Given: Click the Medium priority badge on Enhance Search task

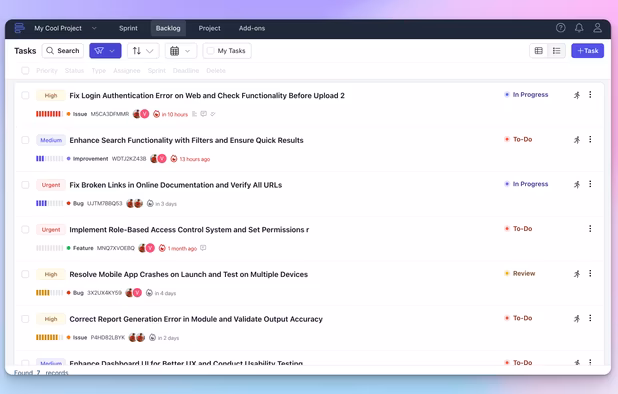Looking at the screenshot, I should coord(51,140).
